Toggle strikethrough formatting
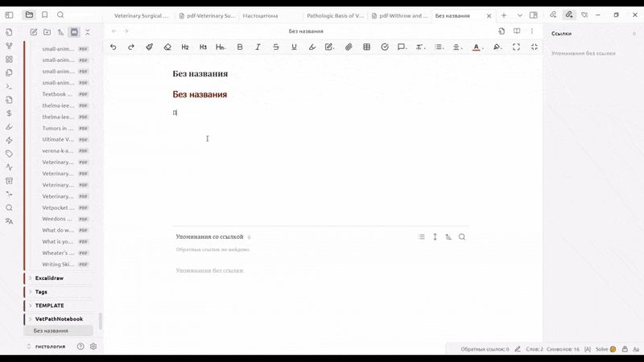Screen dimensions: 644x362 tap(276, 47)
